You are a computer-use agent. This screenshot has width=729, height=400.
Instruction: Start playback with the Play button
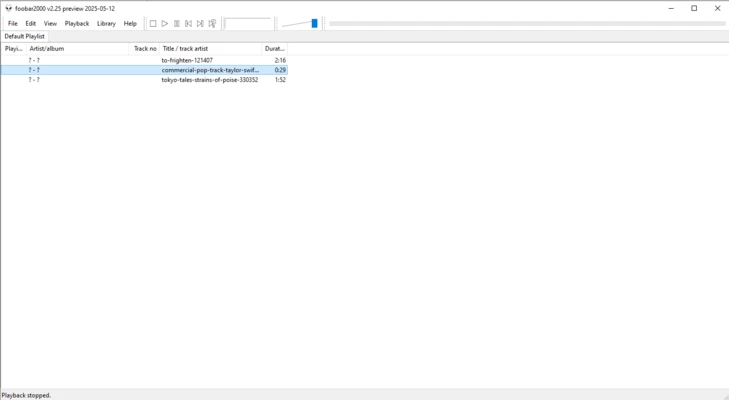[165, 23]
